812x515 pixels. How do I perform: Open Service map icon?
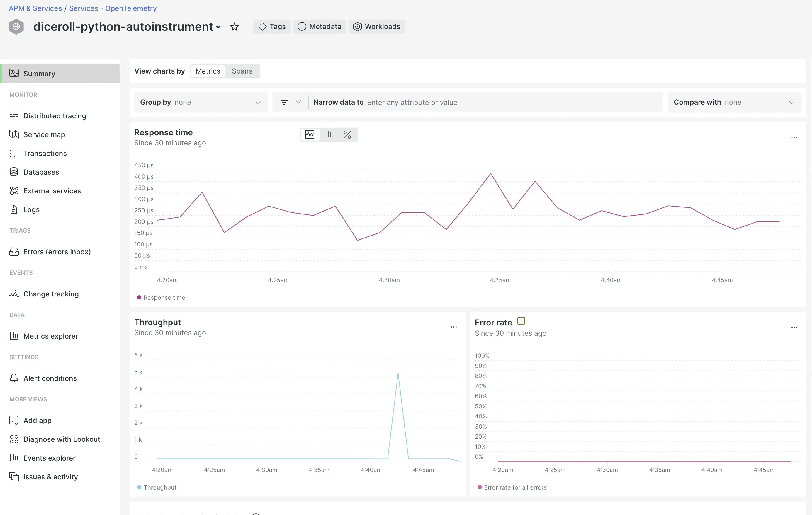14,134
